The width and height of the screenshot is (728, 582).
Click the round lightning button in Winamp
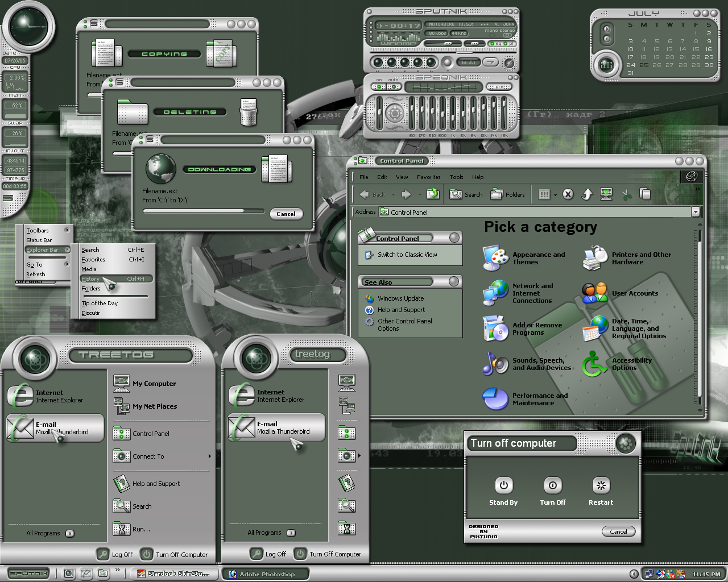click(x=510, y=63)
